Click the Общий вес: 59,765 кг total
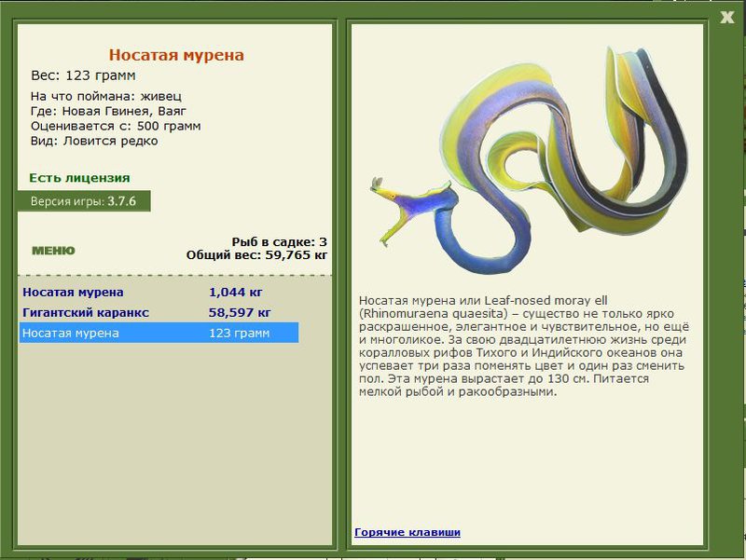The width and height of the screenshot is (746, 560). 256,254
